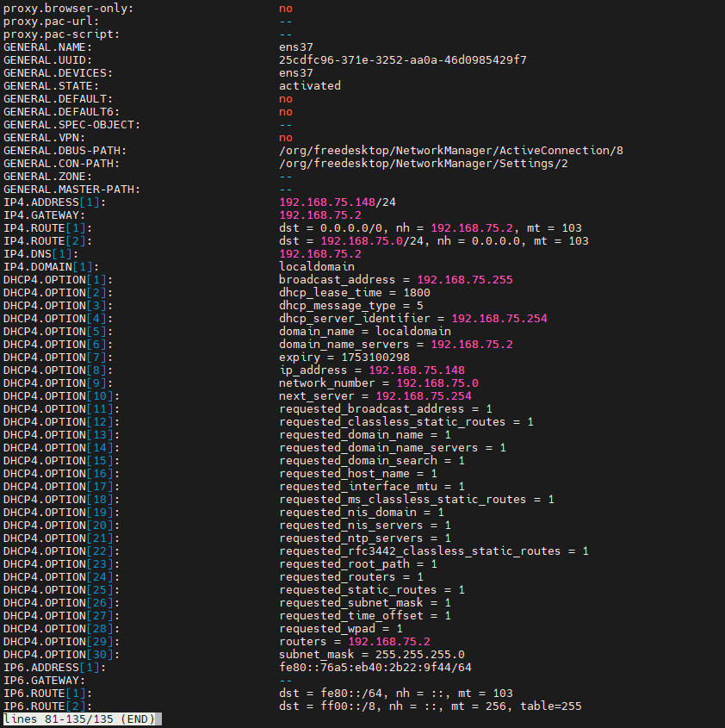Click the requested_root_path = 1 line
Screen dimensions: 725x728
tap(358, 563)
